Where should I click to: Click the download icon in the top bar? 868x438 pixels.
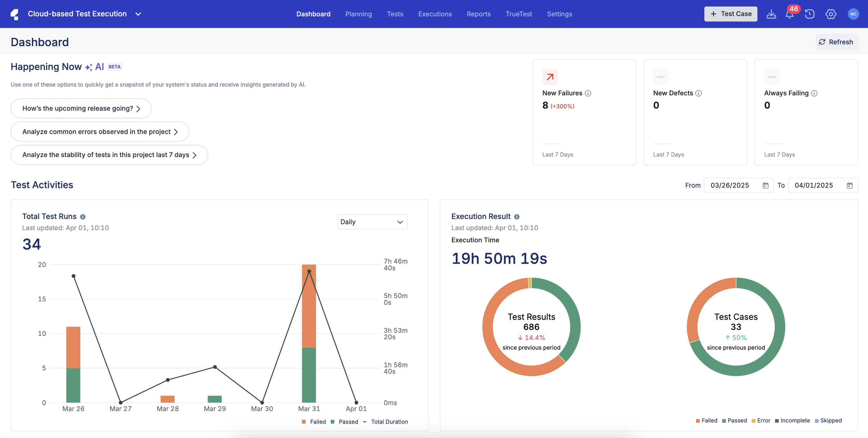pos(771,14)
